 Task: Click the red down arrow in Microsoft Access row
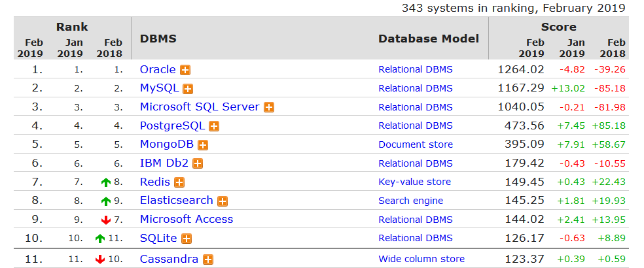[106, 220]
